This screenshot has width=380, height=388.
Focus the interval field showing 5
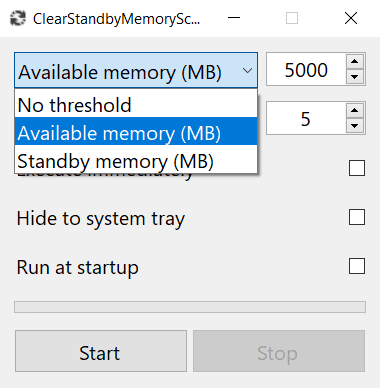pyautogui.click(x=306, y=118)
